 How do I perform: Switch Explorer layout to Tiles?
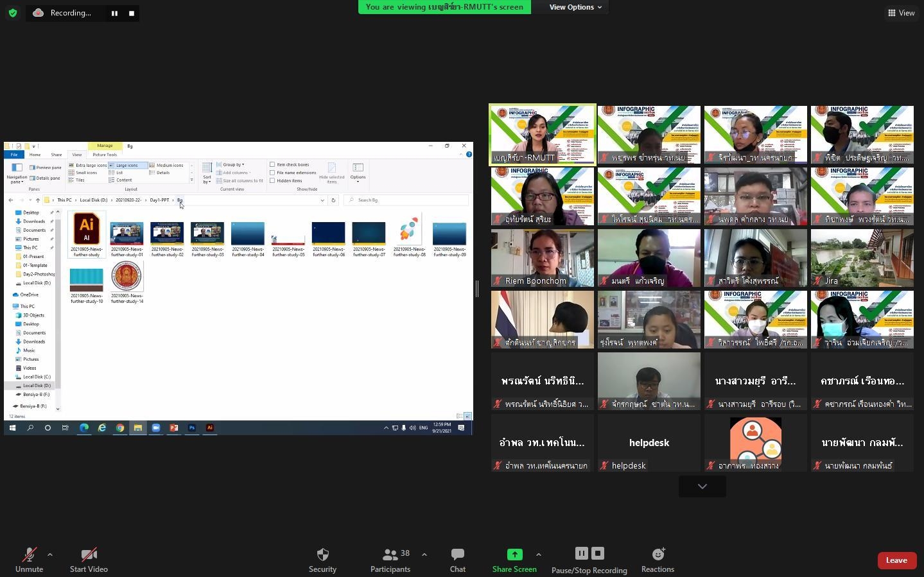[x=77, y=180]
